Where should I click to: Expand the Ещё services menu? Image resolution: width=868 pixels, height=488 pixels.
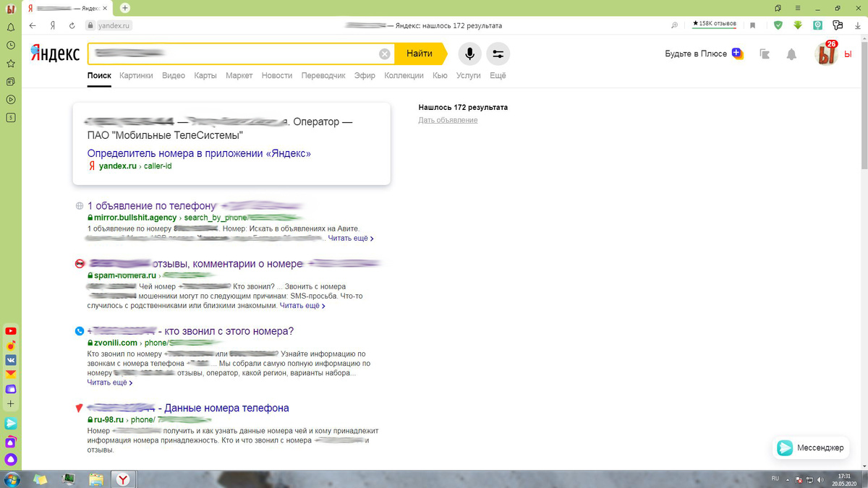tap(498, 75)
